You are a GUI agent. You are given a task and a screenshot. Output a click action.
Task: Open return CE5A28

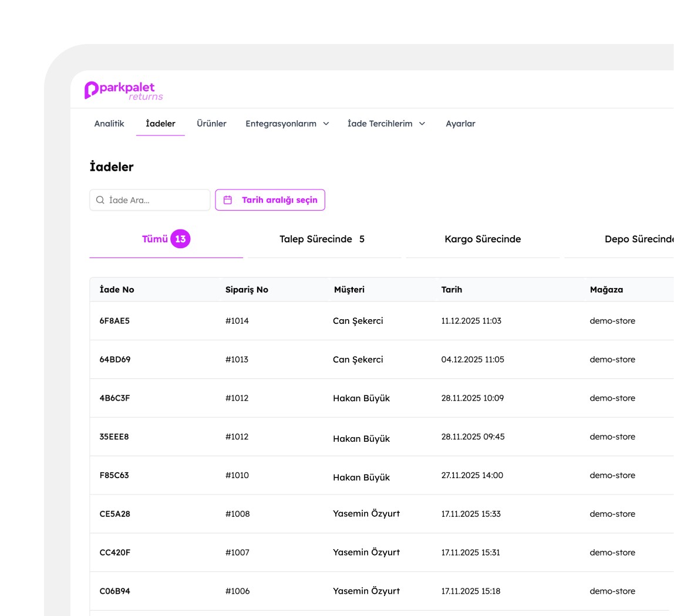(114, 514)
